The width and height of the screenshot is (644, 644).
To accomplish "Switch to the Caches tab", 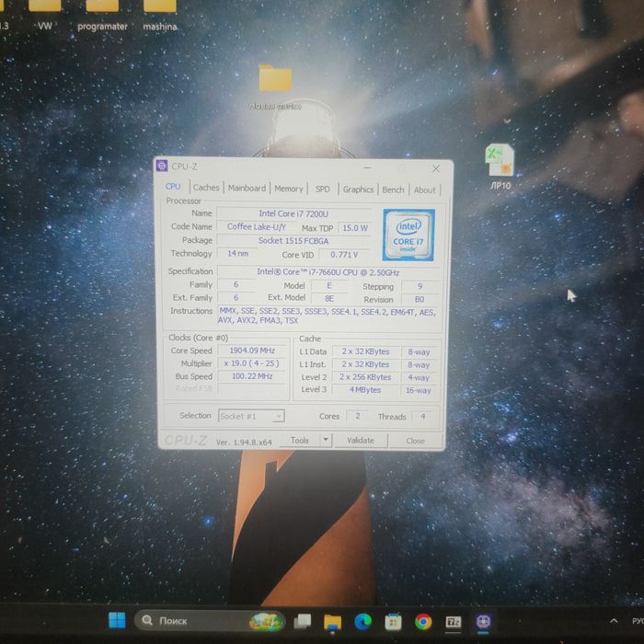I will 206,188.
